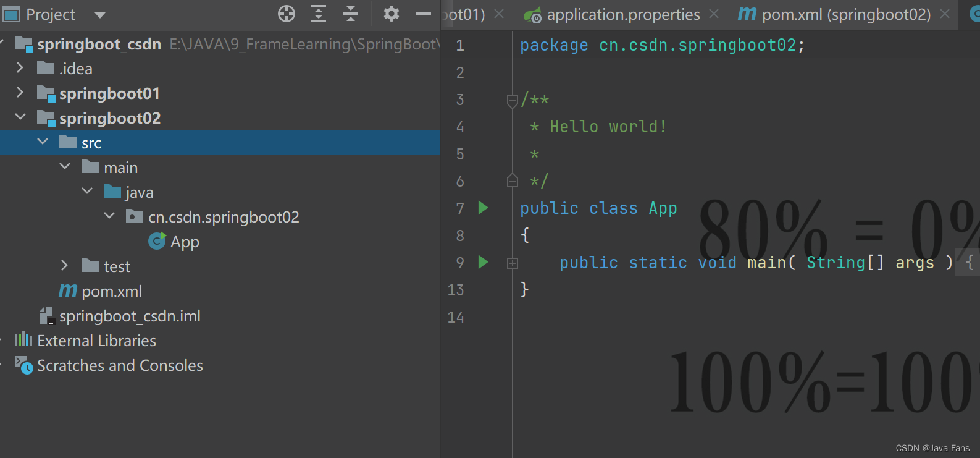Screen dimensions: 980x458
Task: Click the java source folder icon
Action: (x=112, y=191)
